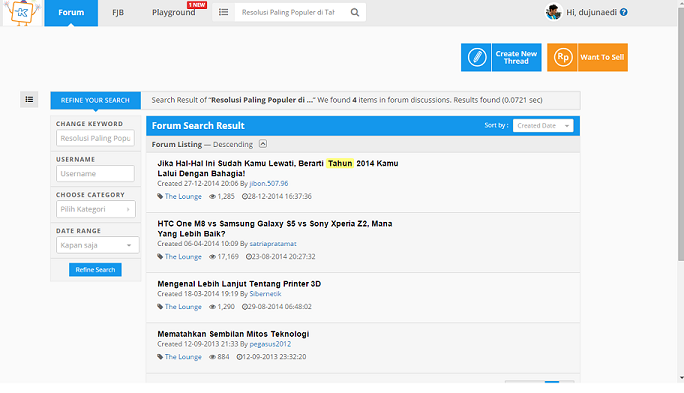Screen dimensions: 684x393
Task: Open thread 'Mematahkan Sembilan Mitos Teknologi'
Action: pyautogui.click(x=233, y=334)
